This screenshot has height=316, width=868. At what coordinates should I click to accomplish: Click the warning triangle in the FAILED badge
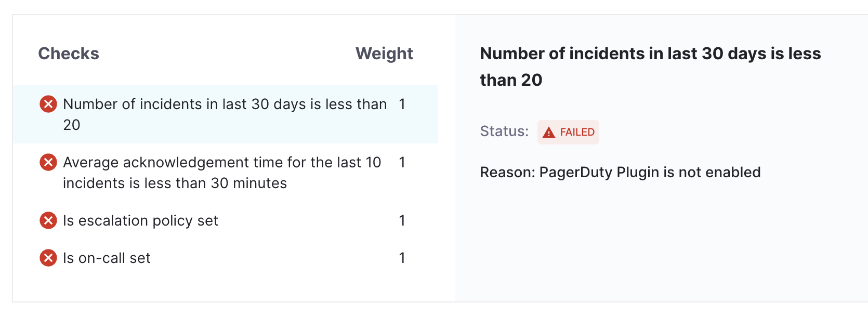(x=548, y=133)
